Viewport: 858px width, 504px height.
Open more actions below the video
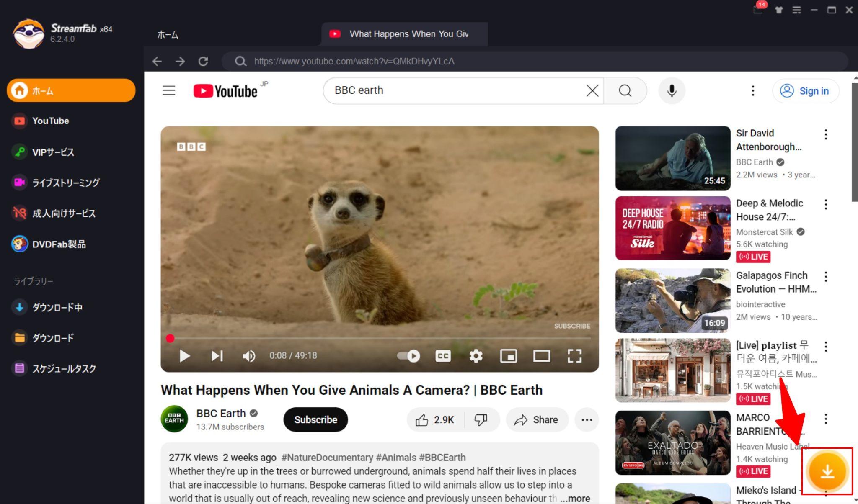coord(587,419)
